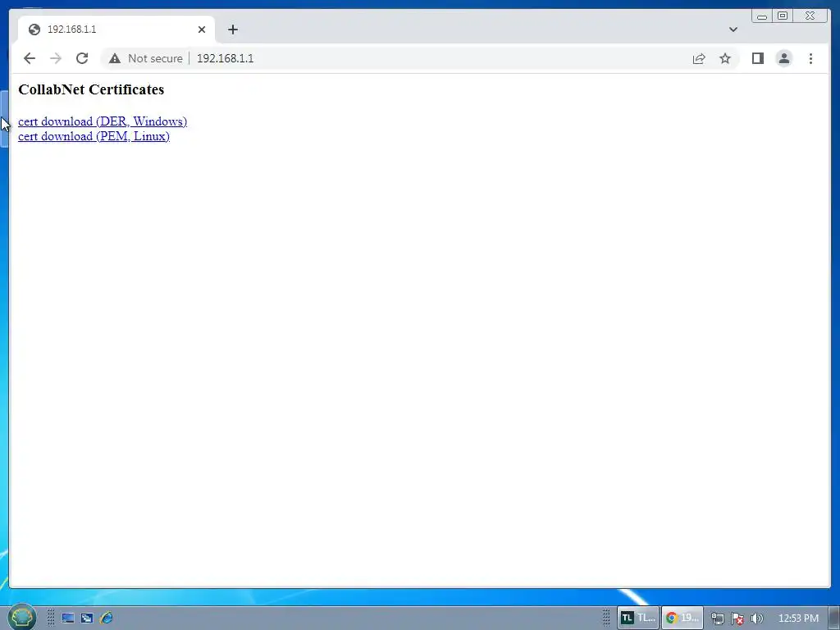Image resolution: width=840 pixels, height=630 pixels.
Task: Switch to the Chrome taskbar button
Action: pyautogui.click(x=682, y=619)
